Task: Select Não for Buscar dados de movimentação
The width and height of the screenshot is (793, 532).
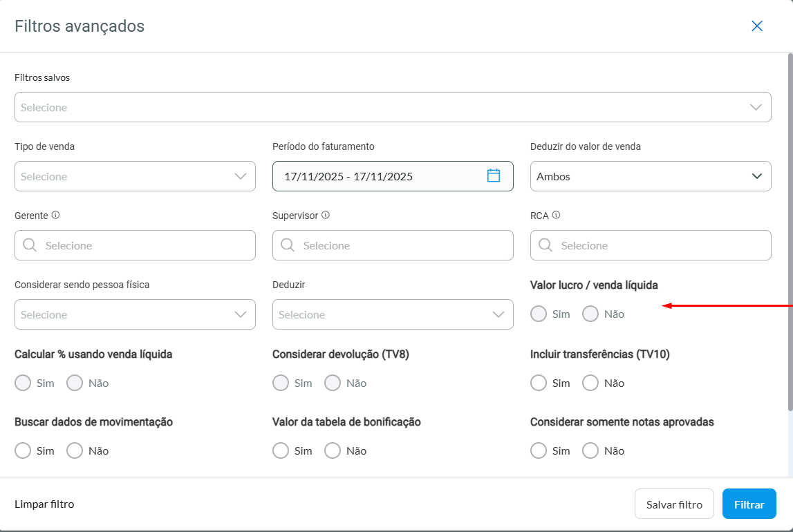Action: point(75,450)
